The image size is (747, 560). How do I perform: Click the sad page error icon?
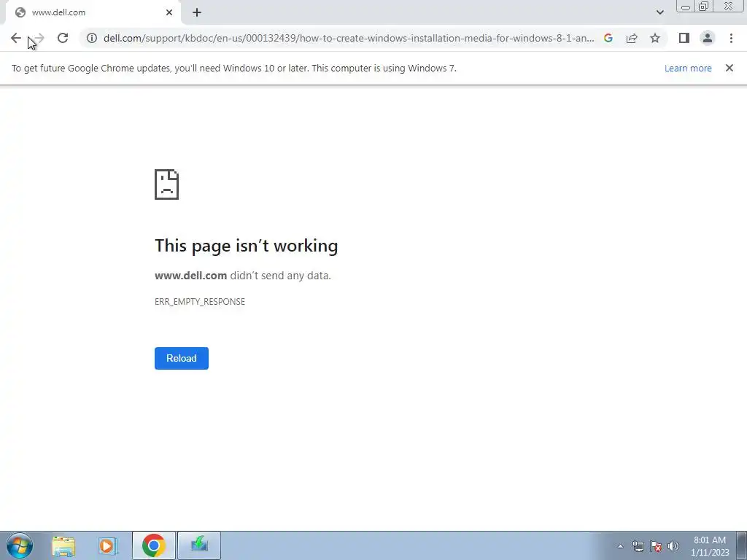[x=167, y=184]
